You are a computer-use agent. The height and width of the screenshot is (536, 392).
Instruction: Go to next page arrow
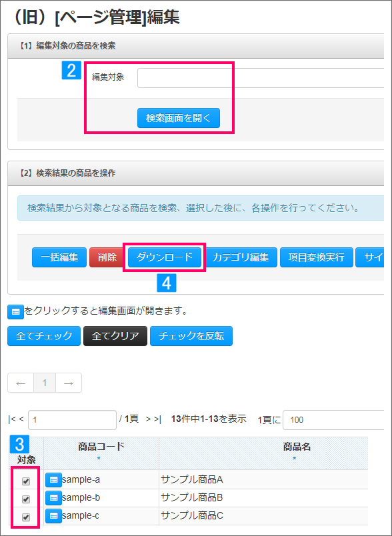pos(69,383)
